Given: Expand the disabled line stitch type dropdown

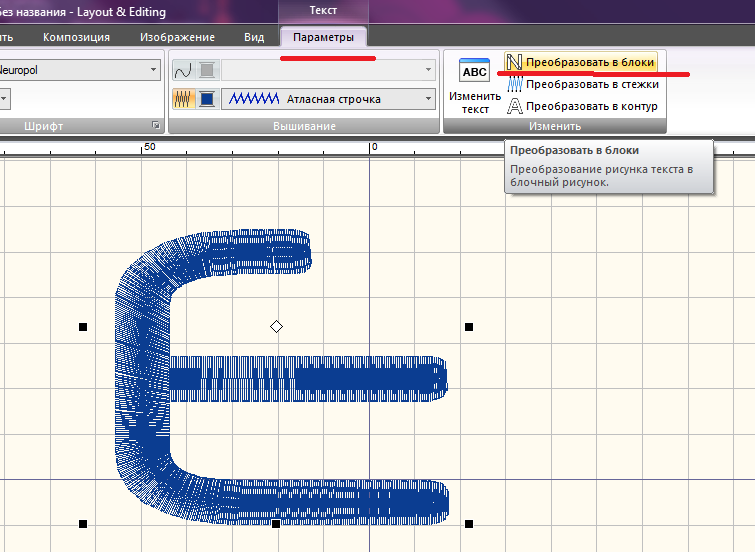Looking at the screenshot, I should pos(428,71).
